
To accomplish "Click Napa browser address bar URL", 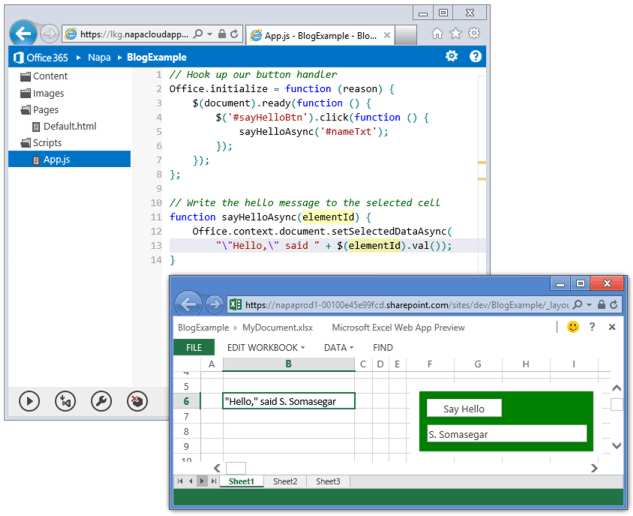I will [x=134, y=34].
